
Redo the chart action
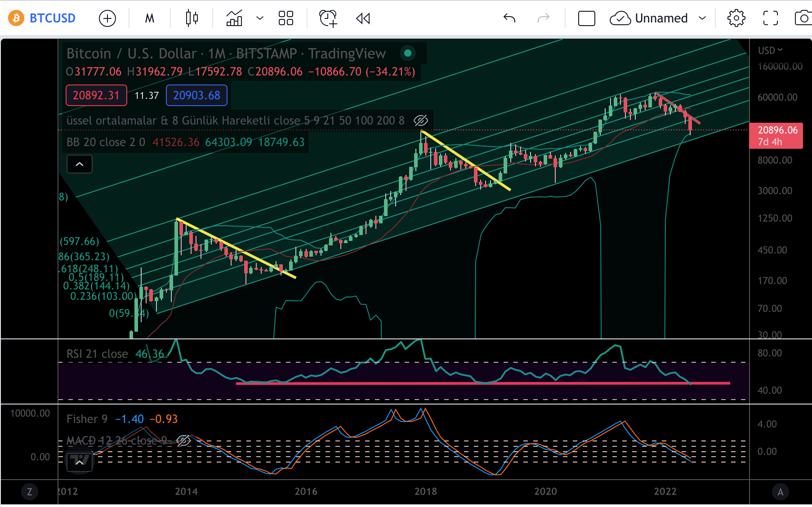tap(544, 18)
